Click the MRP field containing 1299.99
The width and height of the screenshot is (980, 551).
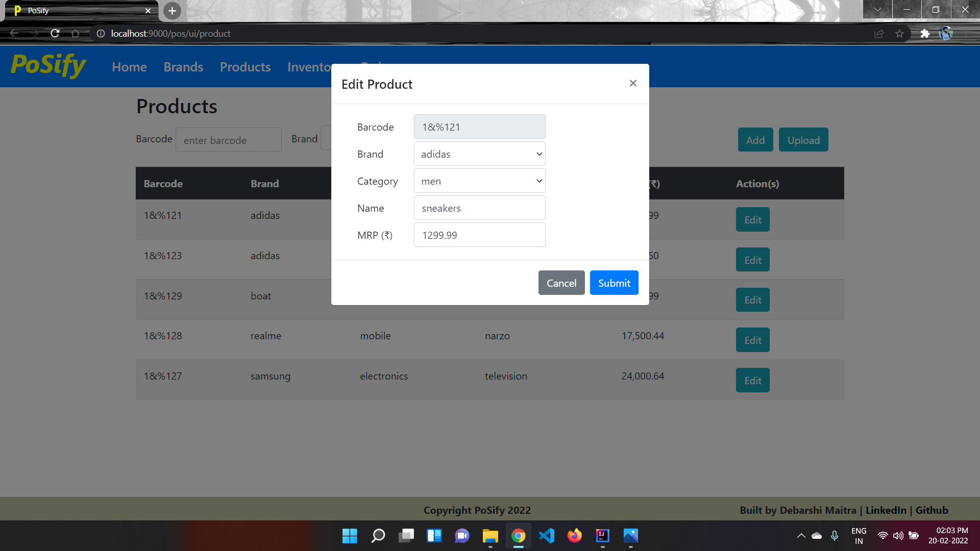479,235
